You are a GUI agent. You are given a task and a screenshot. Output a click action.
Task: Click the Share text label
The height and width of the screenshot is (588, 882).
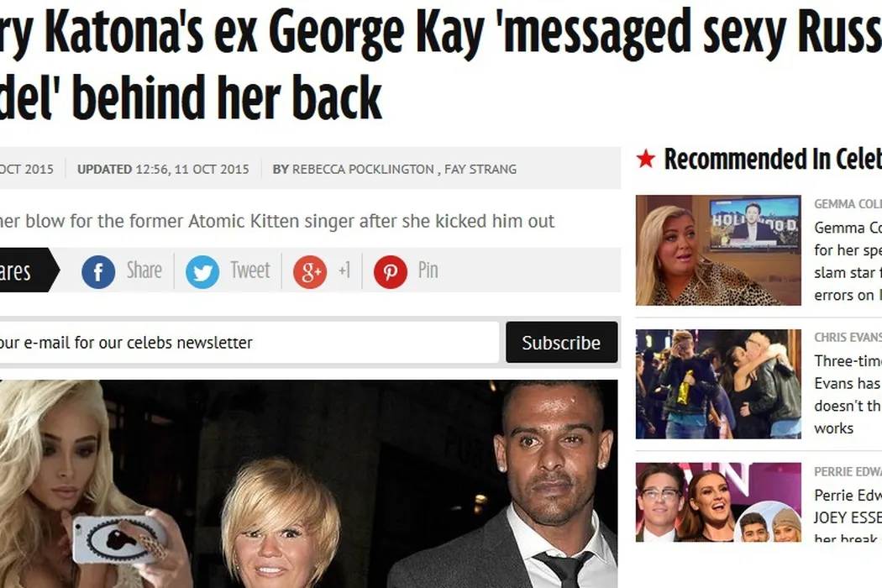point(144,270)
